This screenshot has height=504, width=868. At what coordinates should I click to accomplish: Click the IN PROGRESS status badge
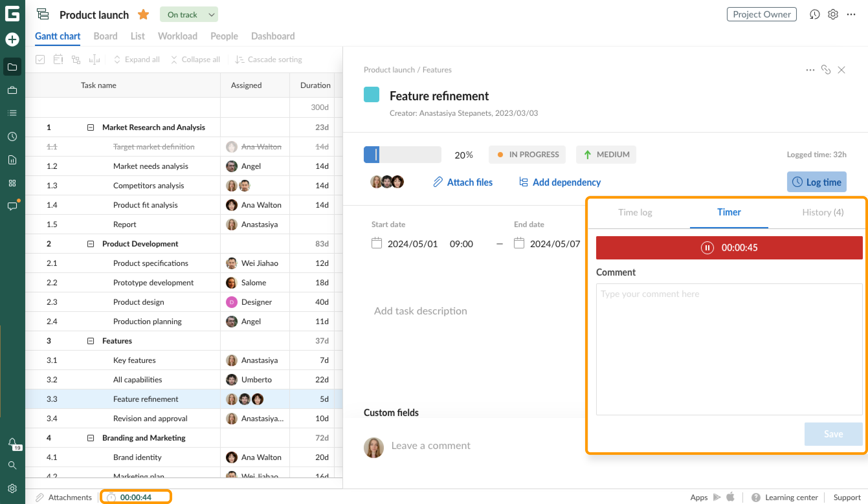(527, 155)
